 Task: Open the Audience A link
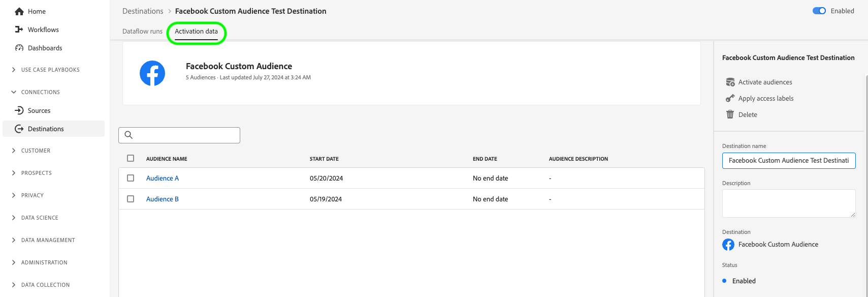163,178
